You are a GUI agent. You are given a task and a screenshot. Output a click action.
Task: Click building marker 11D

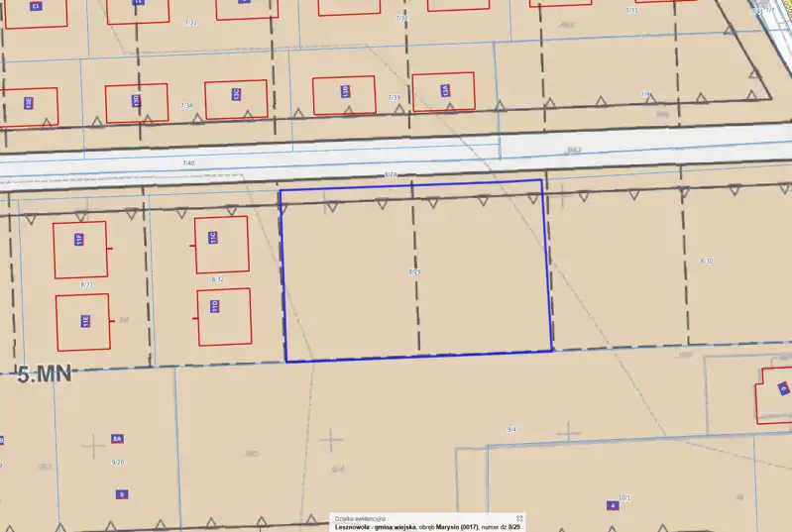pos(214,306)
